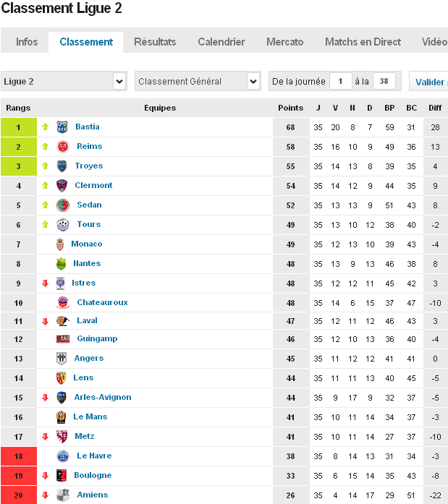Click the Angers club crest icon
The width and height of the screenshot is (448, 504).
click(x=61, y=359)
